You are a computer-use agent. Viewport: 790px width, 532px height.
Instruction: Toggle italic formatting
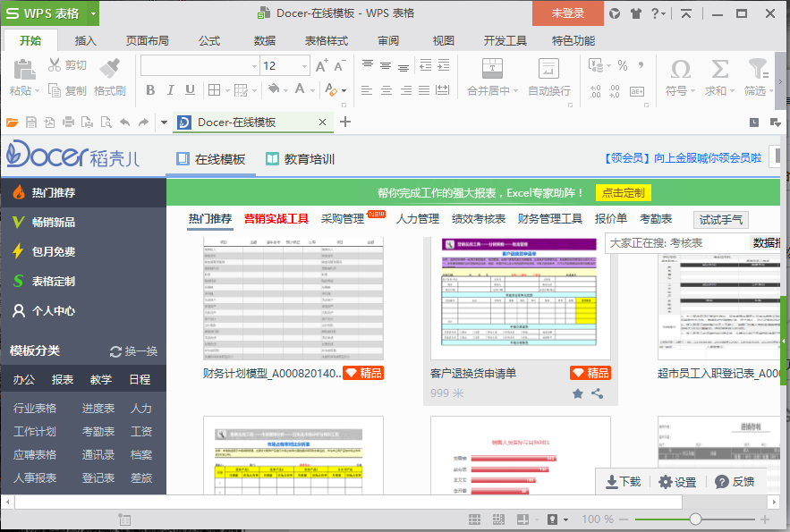coord(170,90)
